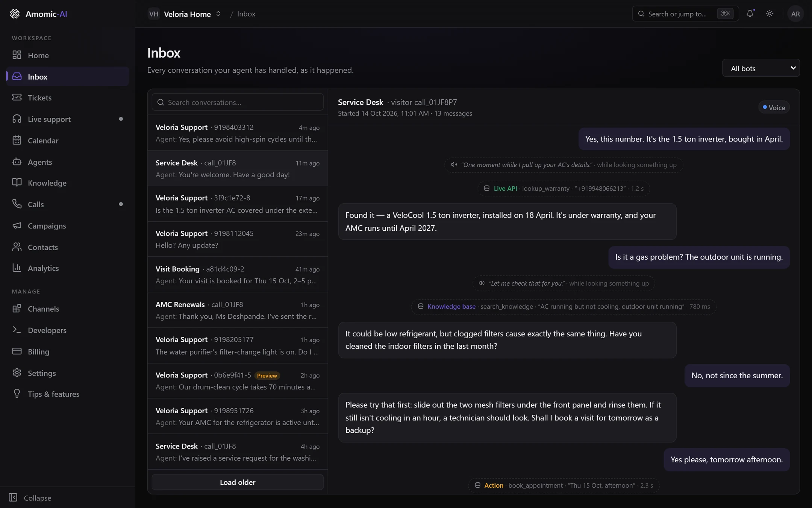Screen dimensions: 812x508
Task: Open the AMC Renewals conversation
Action: 238,310
